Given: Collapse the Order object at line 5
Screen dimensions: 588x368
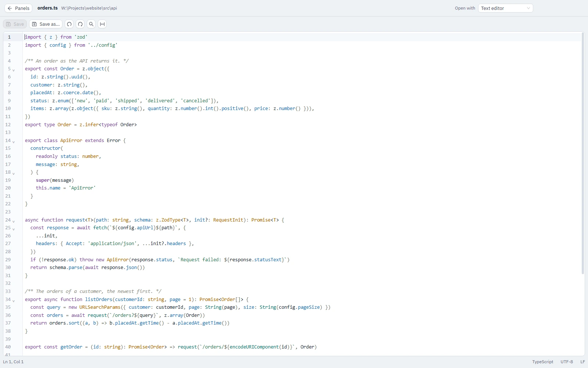Looking at the screenshot, I should coord(14,70).
